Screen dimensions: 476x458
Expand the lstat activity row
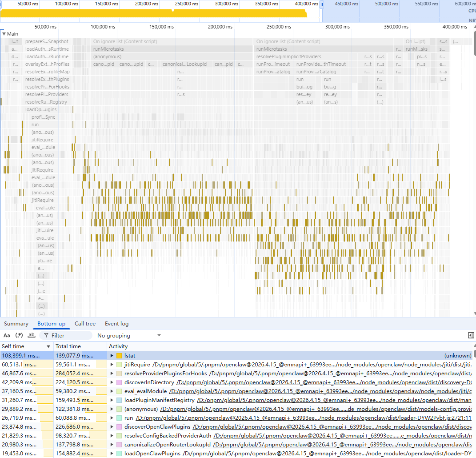click(112, 356)
